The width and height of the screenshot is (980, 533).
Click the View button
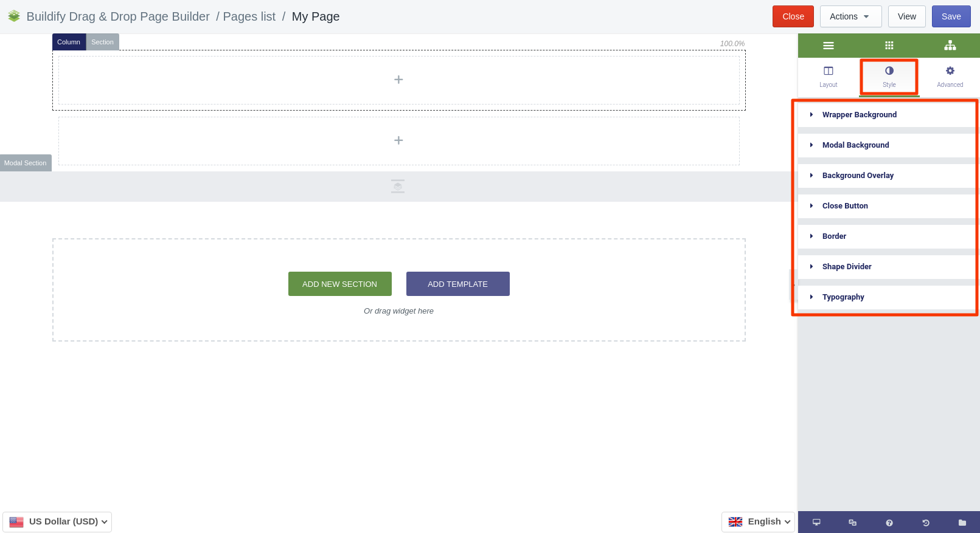(x=906, y=16)
